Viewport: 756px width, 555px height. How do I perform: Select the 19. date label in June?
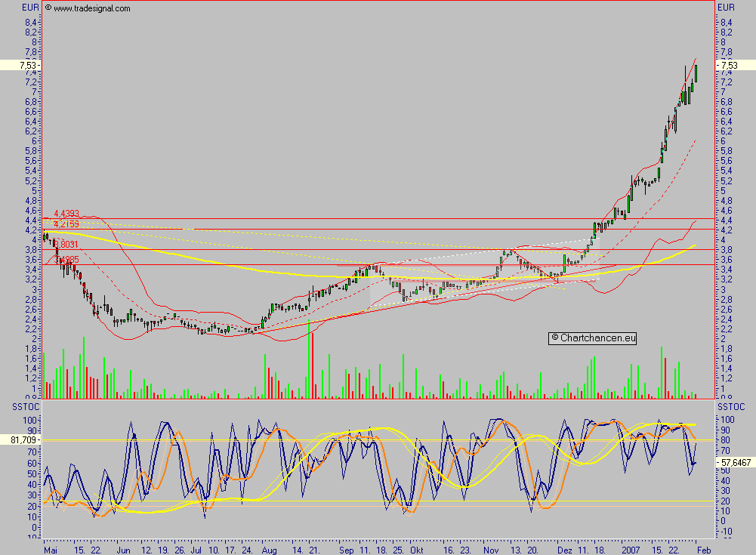click(163, 550)
